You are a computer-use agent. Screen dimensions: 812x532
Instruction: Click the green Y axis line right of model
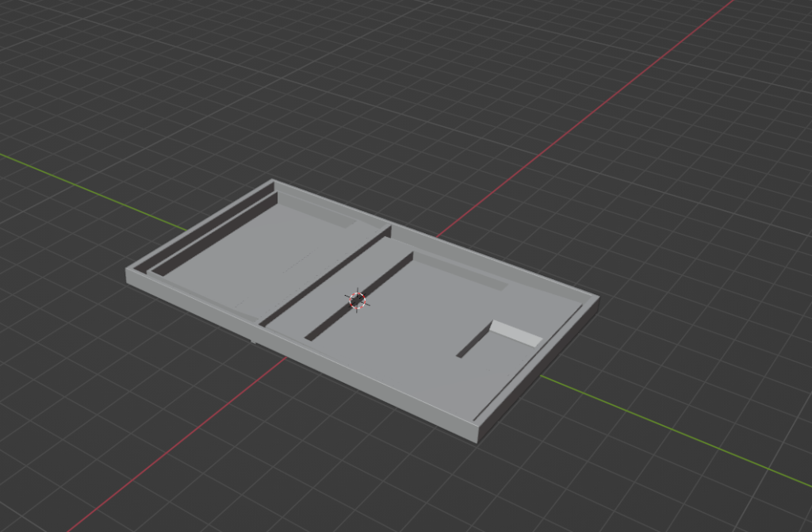(x=674, y=428)
